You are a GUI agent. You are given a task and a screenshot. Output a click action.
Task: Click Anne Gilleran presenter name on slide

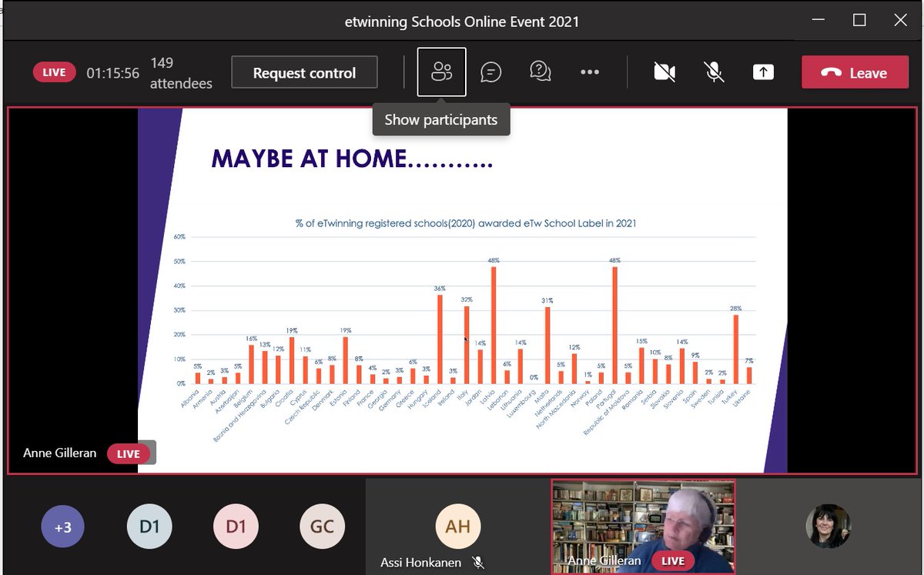click(x=59, y=453)
